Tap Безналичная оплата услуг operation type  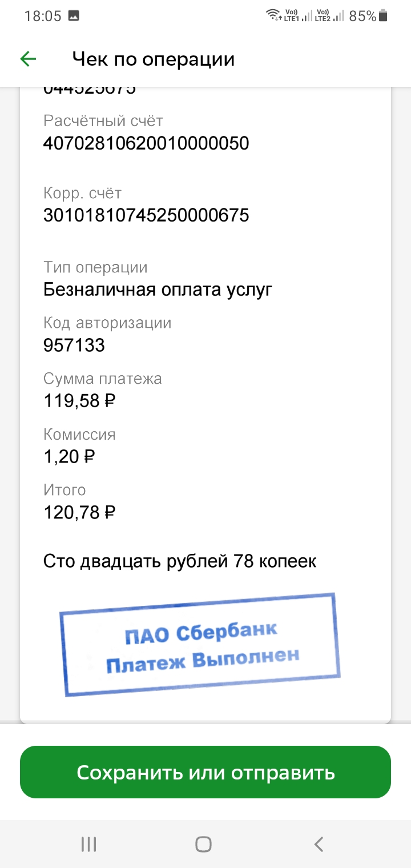coord(158,290)
